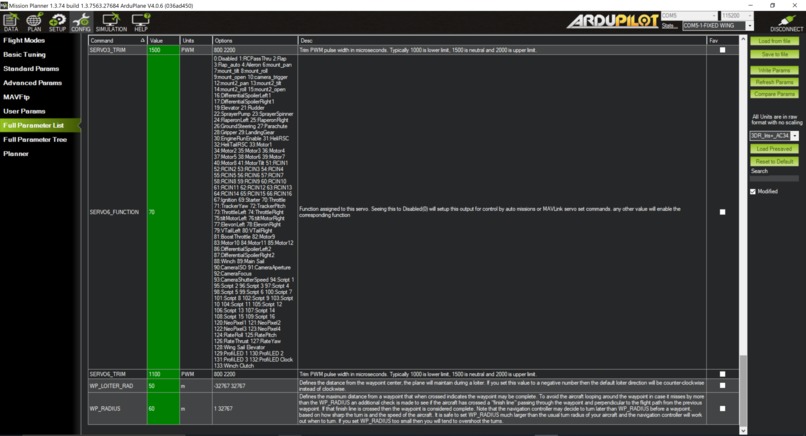Click the SERVO3_TRIM units cell PWM

[196, 50]
